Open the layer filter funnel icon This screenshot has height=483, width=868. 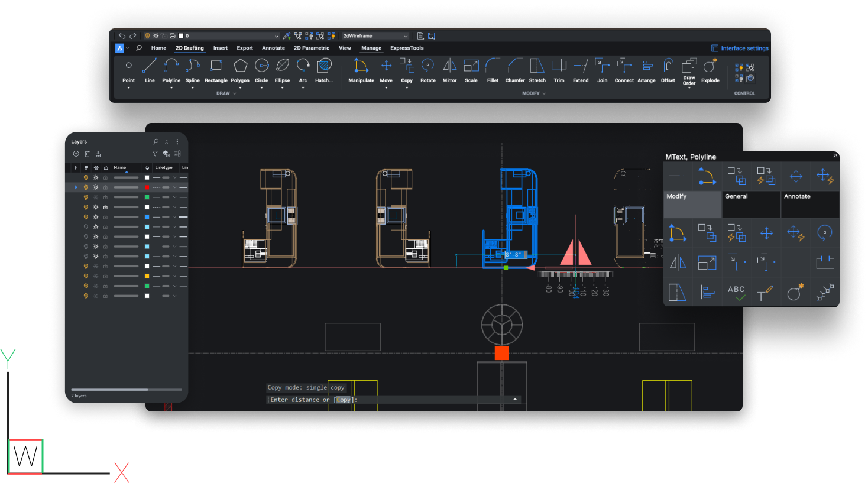155,154
